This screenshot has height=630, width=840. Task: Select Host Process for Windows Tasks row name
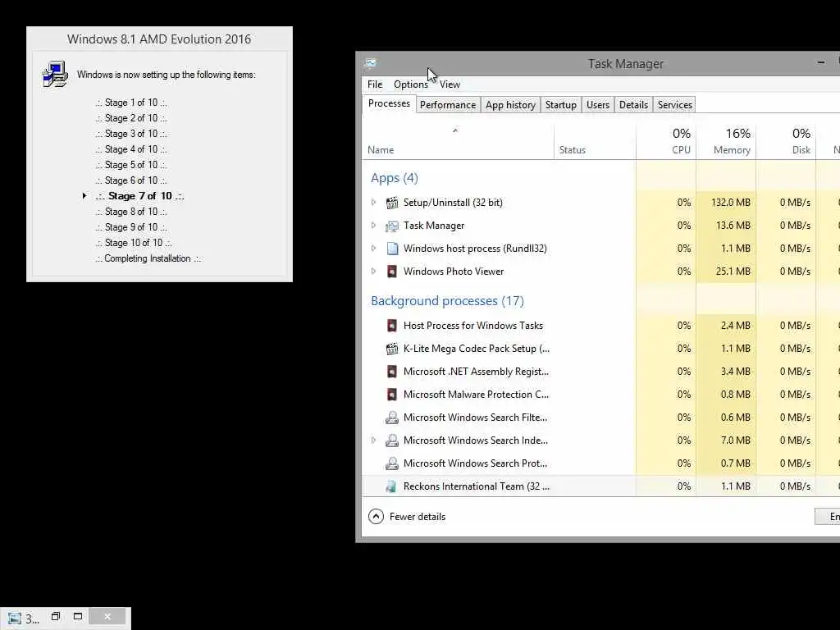point(473,326)
